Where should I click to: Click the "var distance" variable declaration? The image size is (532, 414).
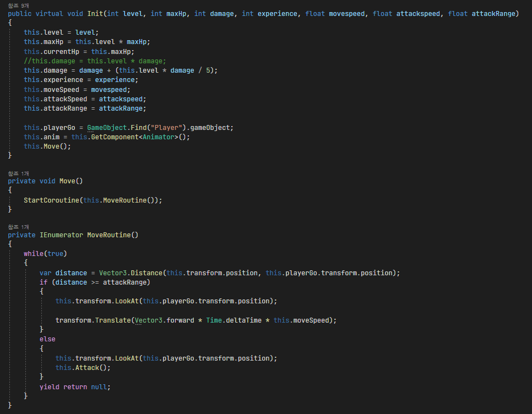click(x=63, y=273)
